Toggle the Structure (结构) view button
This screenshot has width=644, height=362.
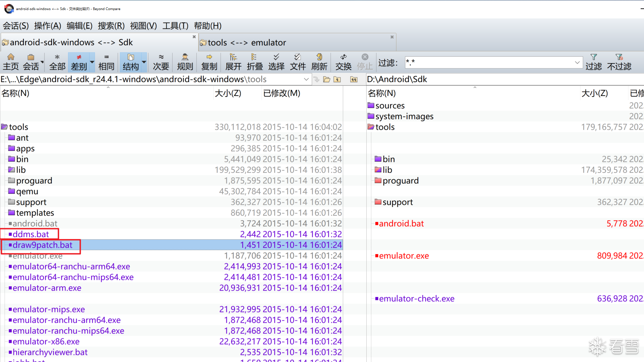tap(130, 62)
